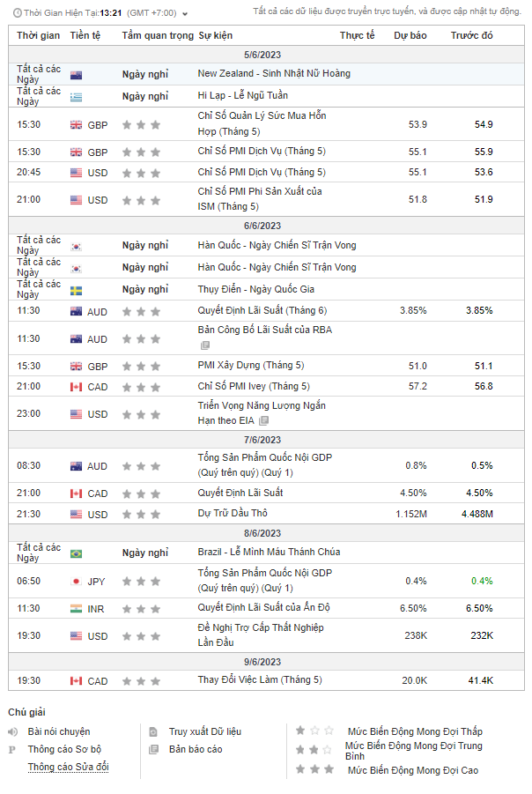Open the Thông cáo Sửa đổi link
The width and height of the screenshot is (532, 794).
pyautogui.click(x=69, y=767)
